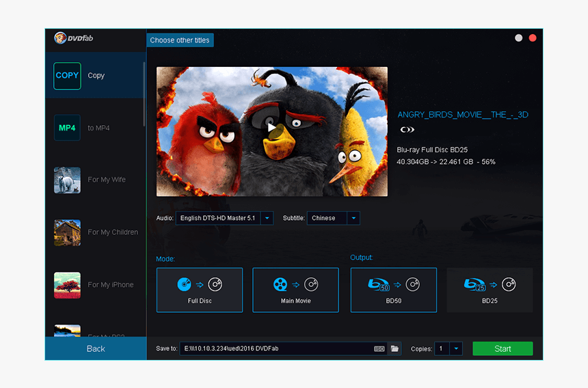Click the English DTS-HD Master 5.1 audio field
This screenshot has width=588, height=388.
pos(218,218)
